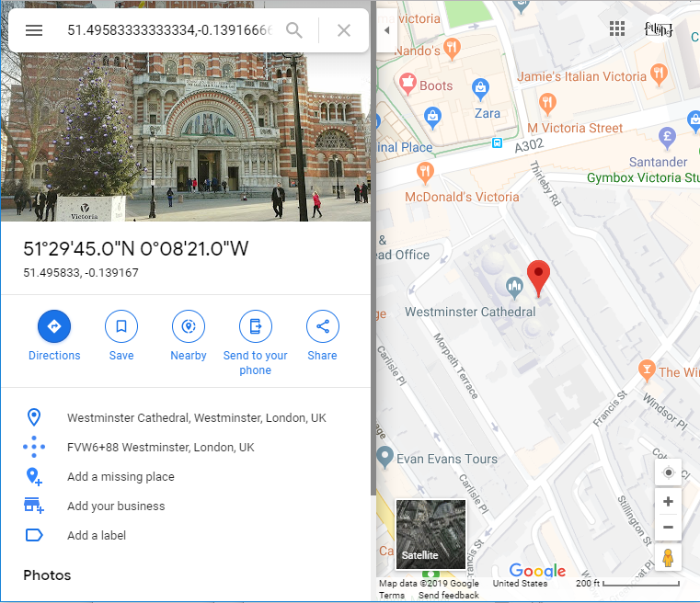Click Jamie's Italian Victoria marker

point(659,74)
